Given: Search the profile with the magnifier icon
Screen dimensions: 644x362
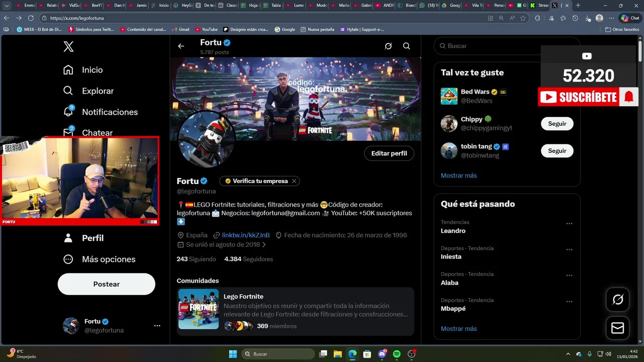Looking at the screenshot, I should [407, 46].
